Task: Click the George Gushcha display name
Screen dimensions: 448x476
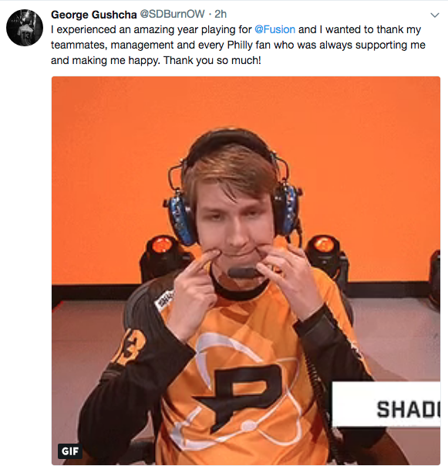Action: [x=94, y=15]
